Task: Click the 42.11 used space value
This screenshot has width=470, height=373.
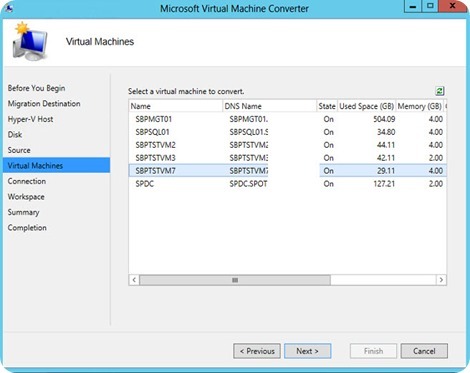Action: (386, 158)
